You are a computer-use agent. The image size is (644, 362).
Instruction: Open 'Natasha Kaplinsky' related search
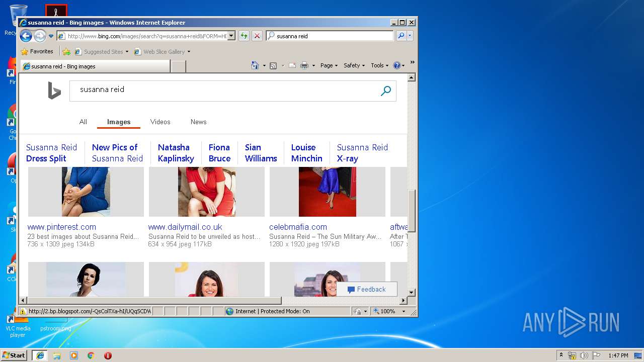(x=176, y=153)
